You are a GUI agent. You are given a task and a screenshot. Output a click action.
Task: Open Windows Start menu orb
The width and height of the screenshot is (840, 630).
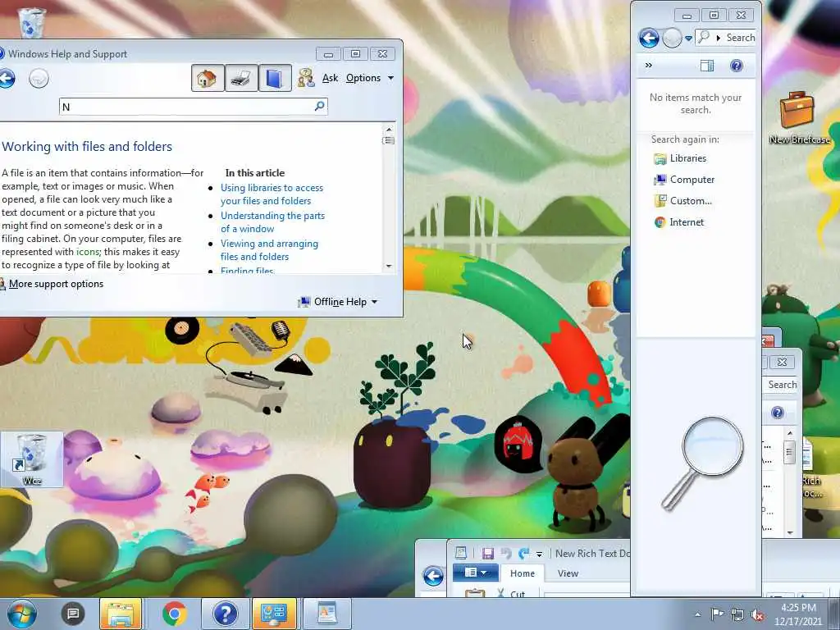[x=22, y=614]
